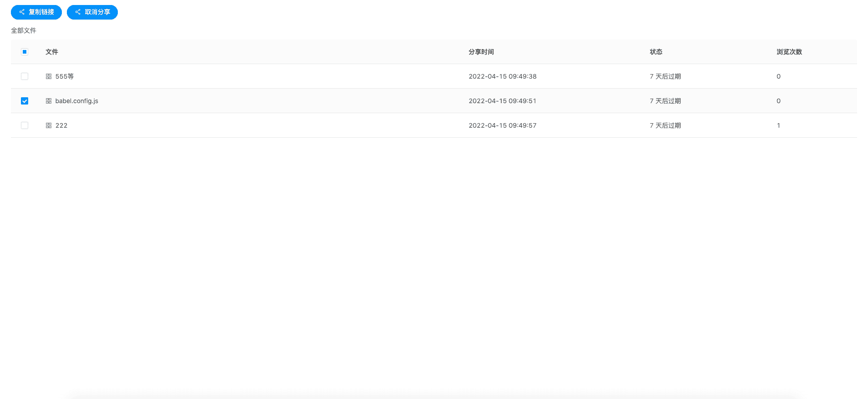Screen dimensions: 868x399
Task: Open the shared file named 555等
Action: 65,76
